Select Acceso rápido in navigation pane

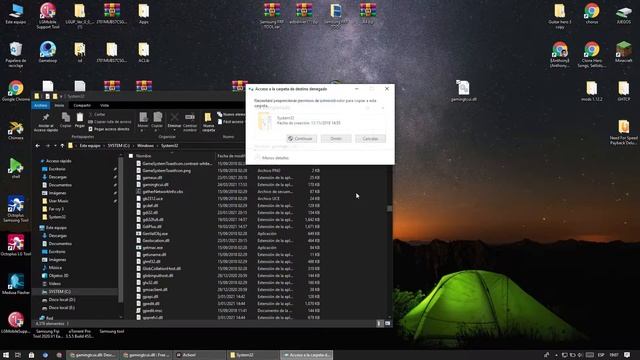point(58,161)
